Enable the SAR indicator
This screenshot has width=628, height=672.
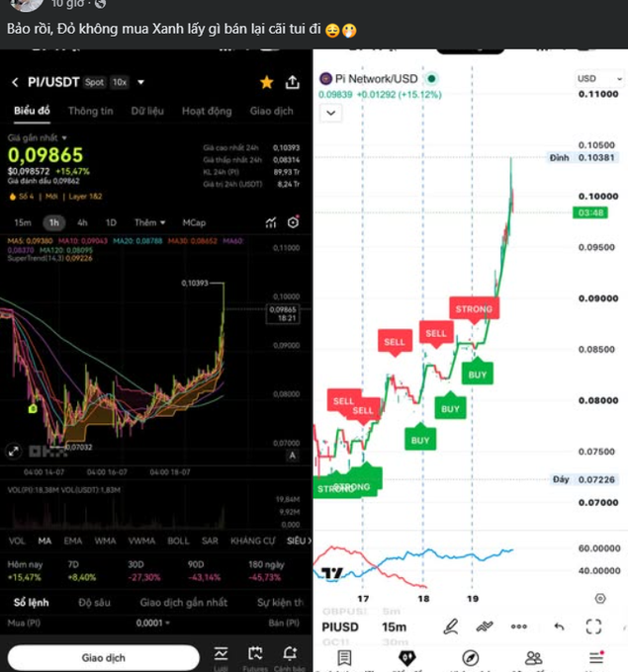click(210, 541)
